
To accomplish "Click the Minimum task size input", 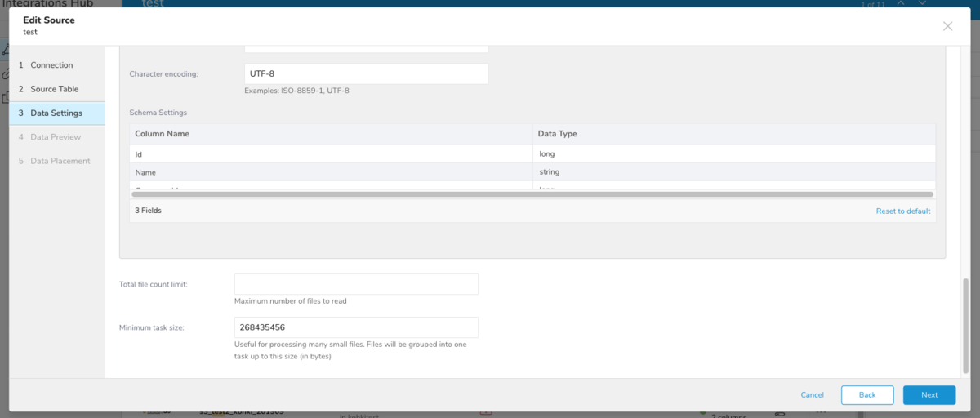I will click(x=356, y=327).
